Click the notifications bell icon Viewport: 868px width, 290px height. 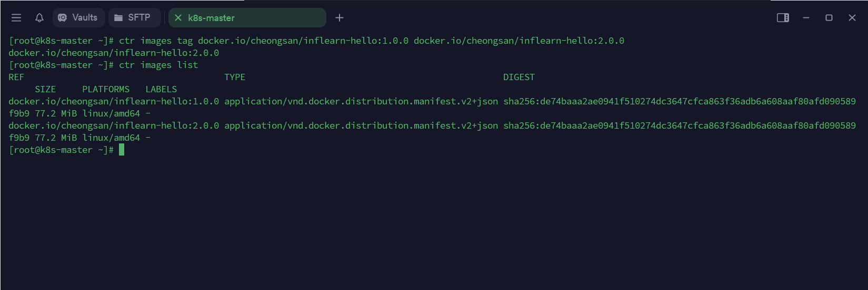click(x=39, y=18)
